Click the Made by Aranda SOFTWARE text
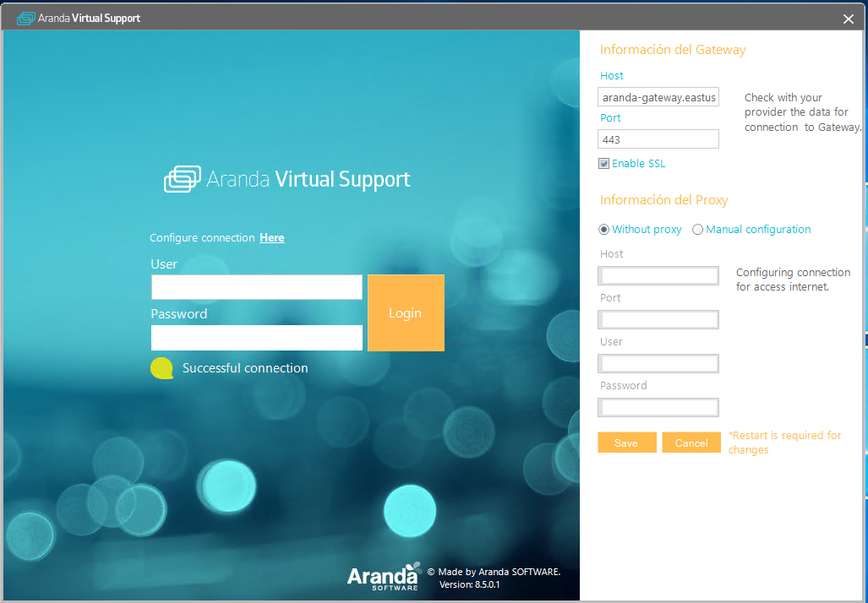 (x=494, y=572)
